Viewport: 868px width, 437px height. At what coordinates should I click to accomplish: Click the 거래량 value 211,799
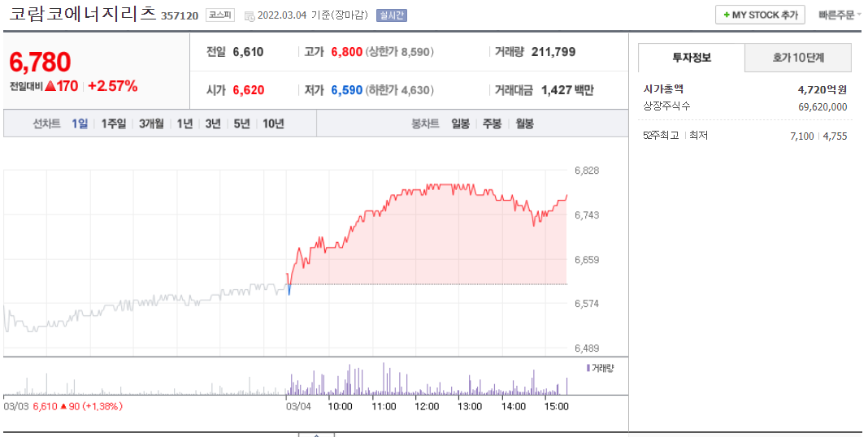pos(553,52)
